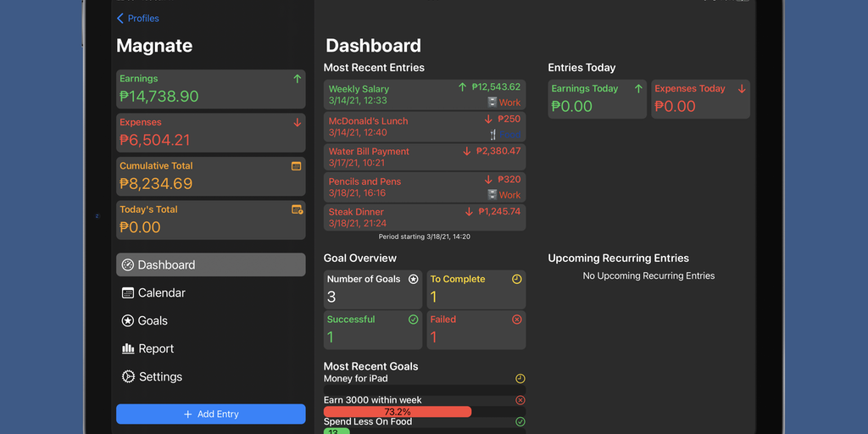Click the X icon on Failed card
868x434 pixels.
(517, 320)
